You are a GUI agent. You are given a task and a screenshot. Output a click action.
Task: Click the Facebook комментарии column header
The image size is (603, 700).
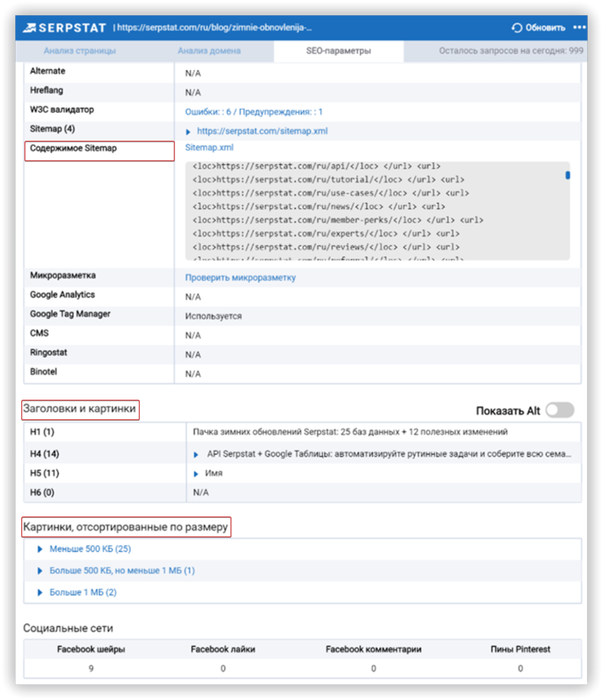point(373,649)
